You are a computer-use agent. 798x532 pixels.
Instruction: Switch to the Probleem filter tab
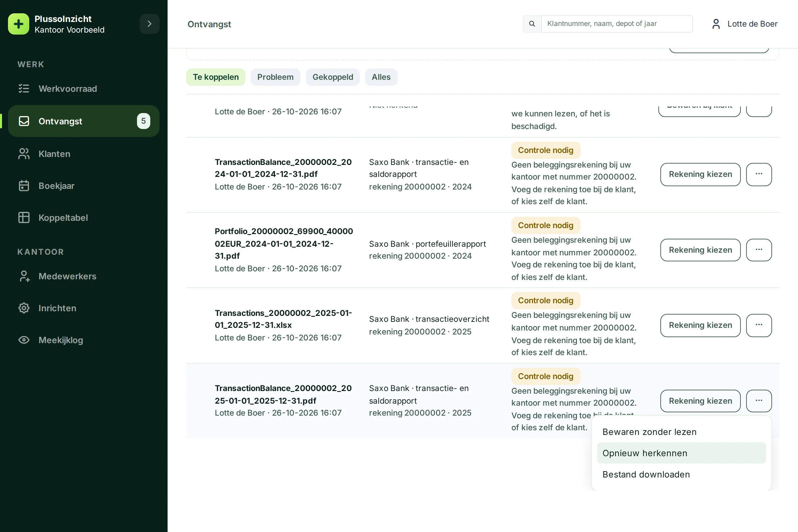[276, 77]
